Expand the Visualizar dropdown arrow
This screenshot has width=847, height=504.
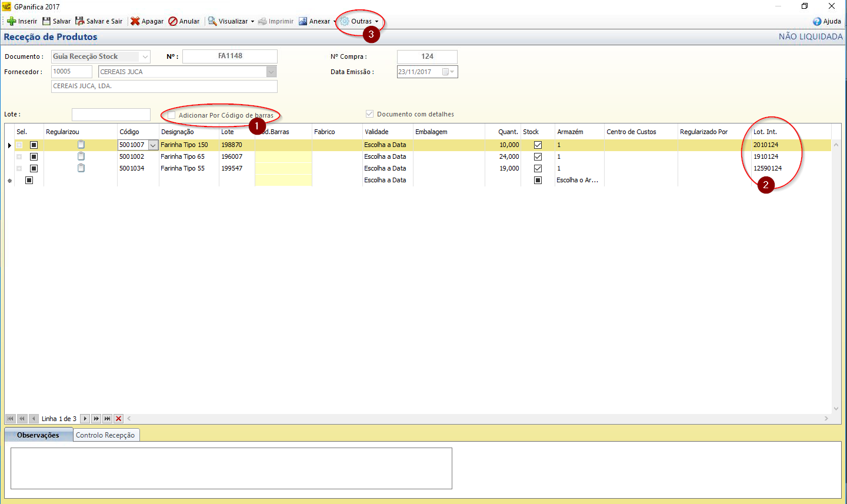(x=252, y=22)
